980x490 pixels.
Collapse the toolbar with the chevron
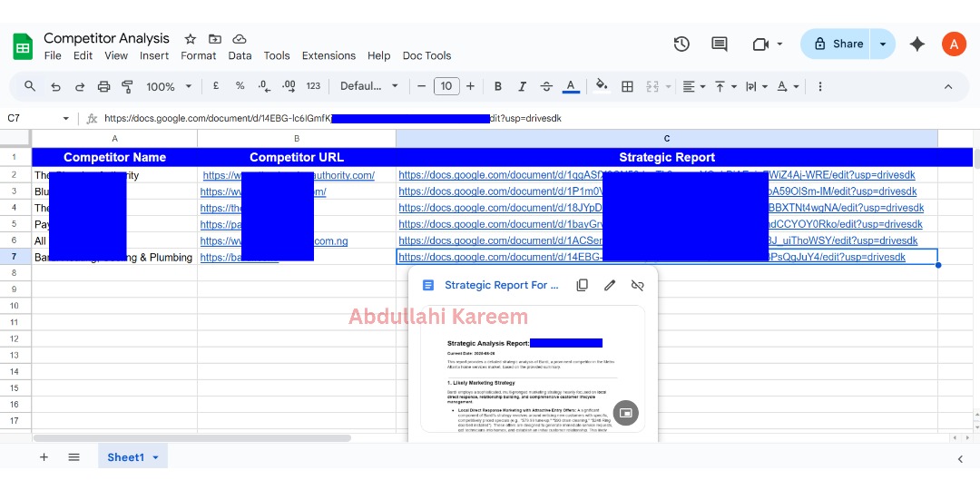point(948,87)
